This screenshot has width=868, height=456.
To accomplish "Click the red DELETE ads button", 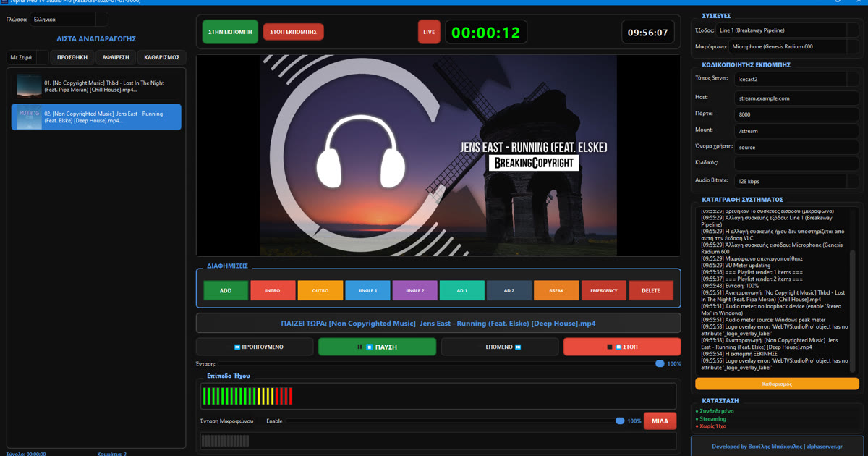I will 651,290.
